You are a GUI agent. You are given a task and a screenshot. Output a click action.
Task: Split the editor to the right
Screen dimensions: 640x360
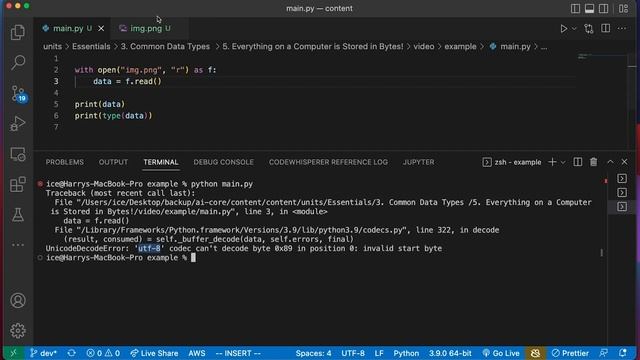tap(606, 29)
